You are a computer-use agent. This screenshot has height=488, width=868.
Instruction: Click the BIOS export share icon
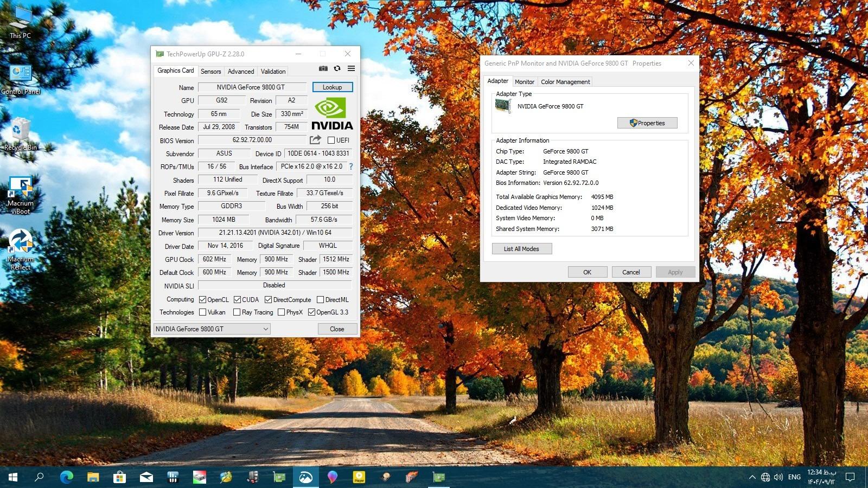tap(315, 140)
